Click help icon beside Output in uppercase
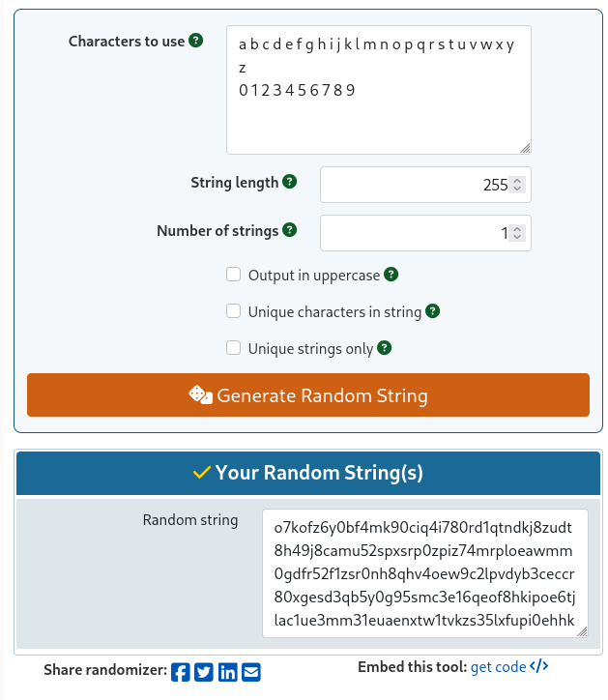This screenshot has height=700, width=608. tap(391, 275)
